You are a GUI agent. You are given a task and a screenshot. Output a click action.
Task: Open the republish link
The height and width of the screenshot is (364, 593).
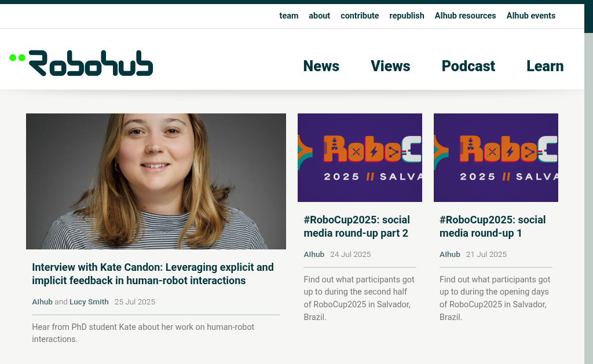[407, 16]
